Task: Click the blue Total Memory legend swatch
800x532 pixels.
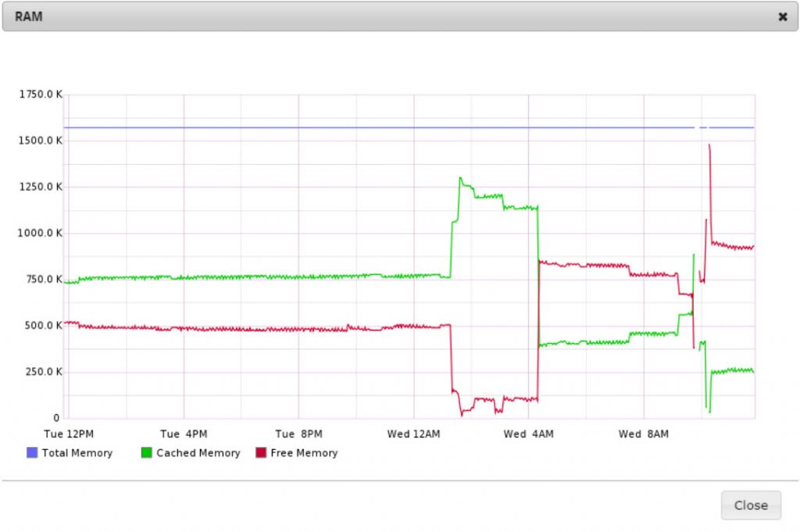Action: tap(32, 452)
